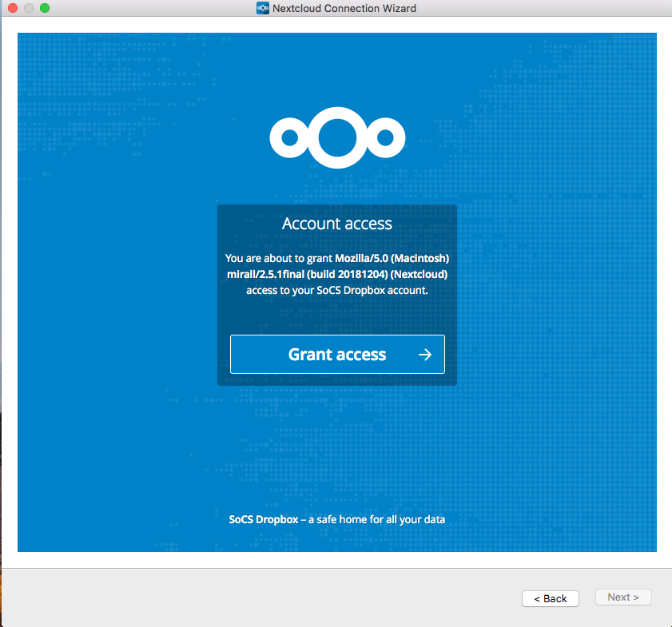Viewport: 672px width, 627px height.
Task: Click the arrow inside the Grant access button
Action: (x=424, y=354)
